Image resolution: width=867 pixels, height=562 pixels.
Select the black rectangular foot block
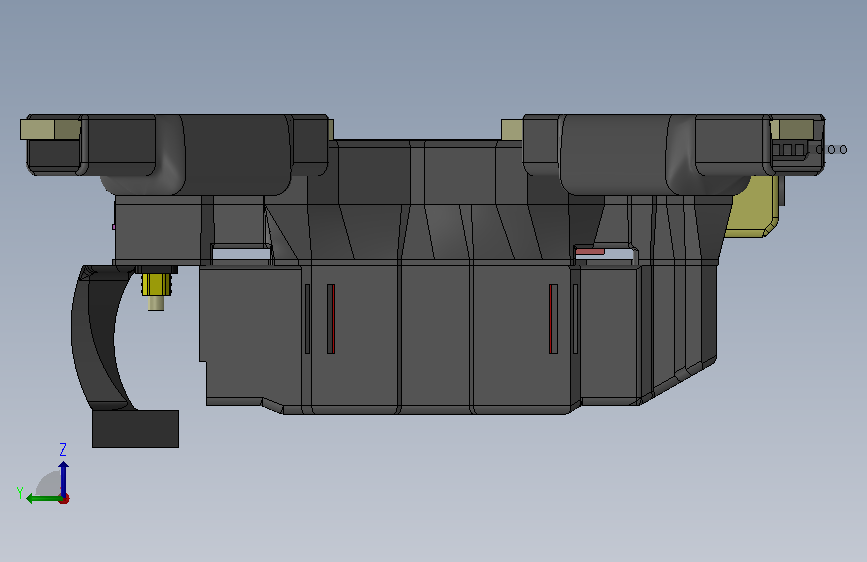(135, 429)
